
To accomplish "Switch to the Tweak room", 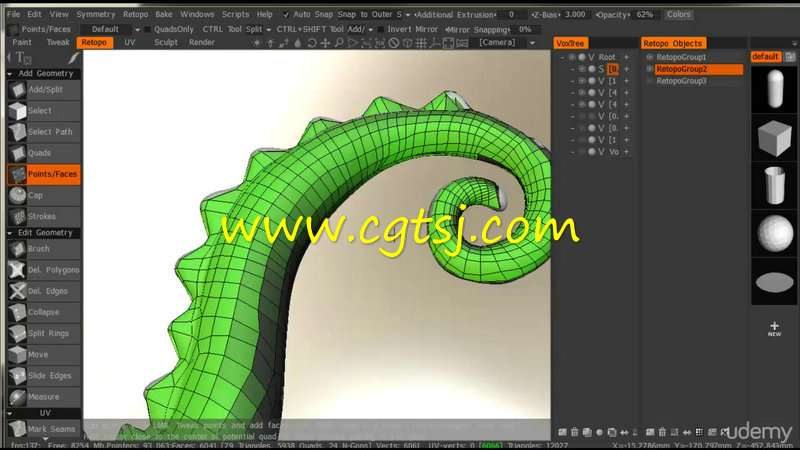I will [x=58, y=42].
